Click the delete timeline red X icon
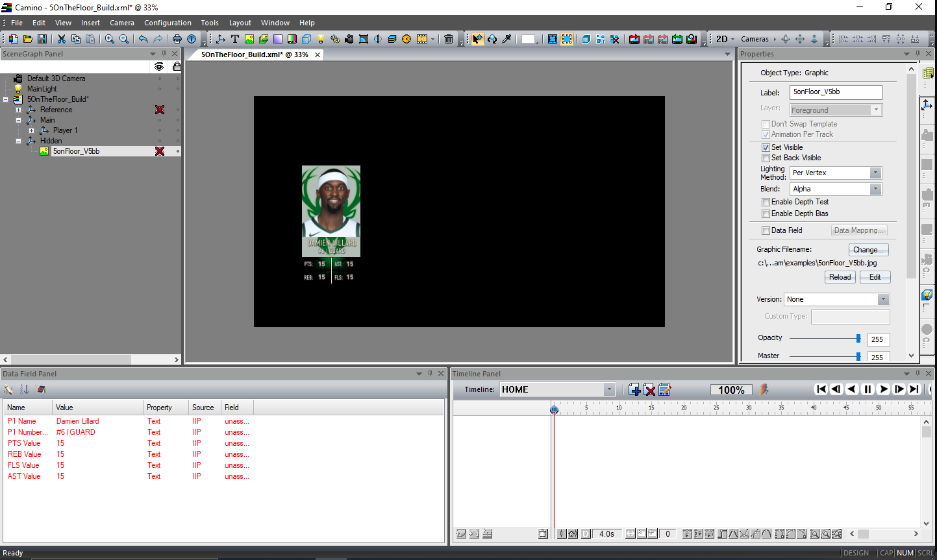Screen dimensions: 937x560 pos(649,389)
